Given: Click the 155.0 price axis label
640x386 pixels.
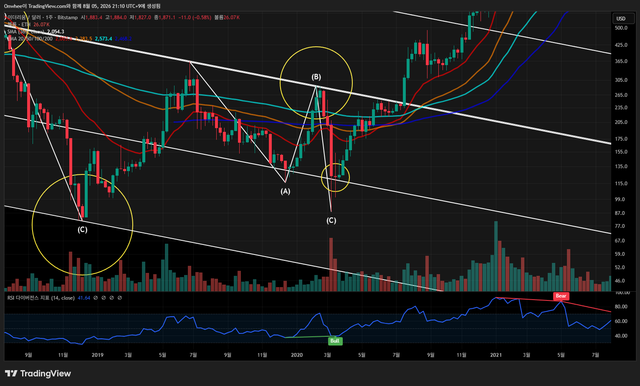Looking at the screenshot, I should point(620,152).
